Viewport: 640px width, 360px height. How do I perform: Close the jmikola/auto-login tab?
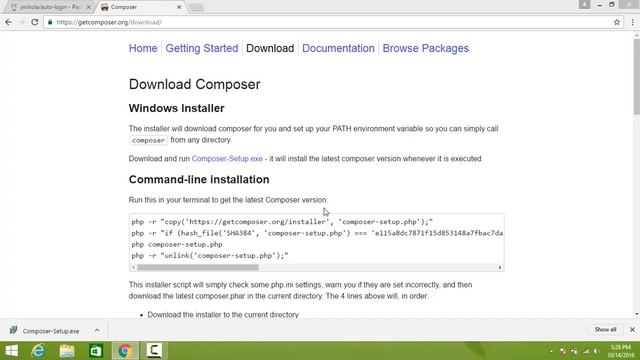(x=89, y=7)
